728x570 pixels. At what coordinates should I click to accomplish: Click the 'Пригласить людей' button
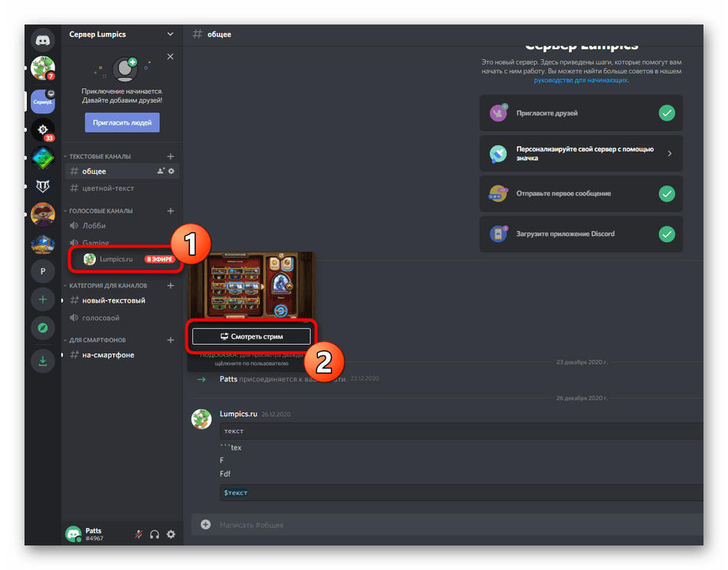(x=122, y=122)
